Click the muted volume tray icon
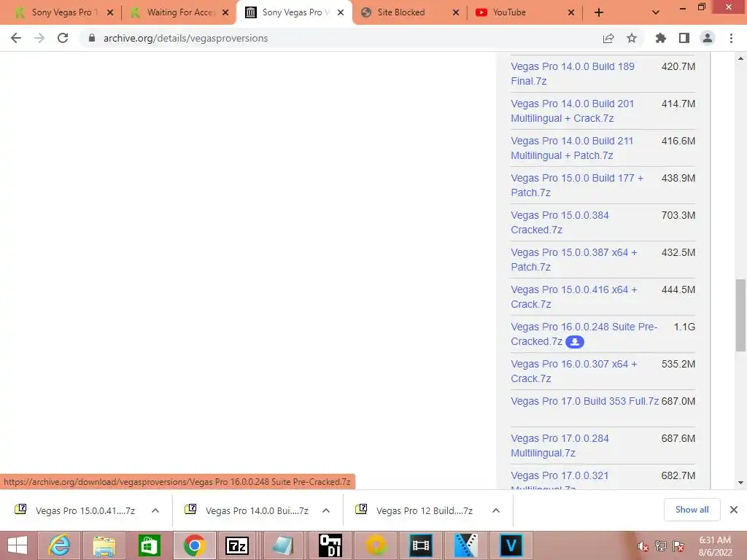Viewport: 747px width, 560px height. click(643, 546)
